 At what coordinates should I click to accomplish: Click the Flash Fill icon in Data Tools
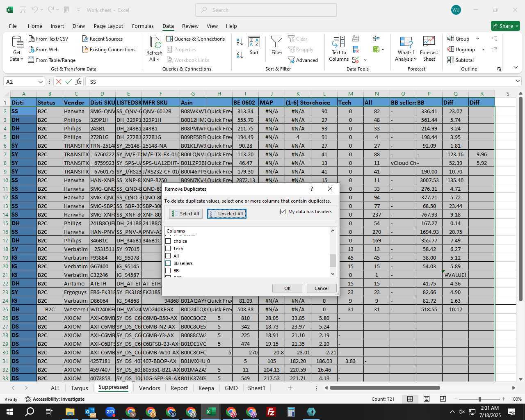point(356,39)
